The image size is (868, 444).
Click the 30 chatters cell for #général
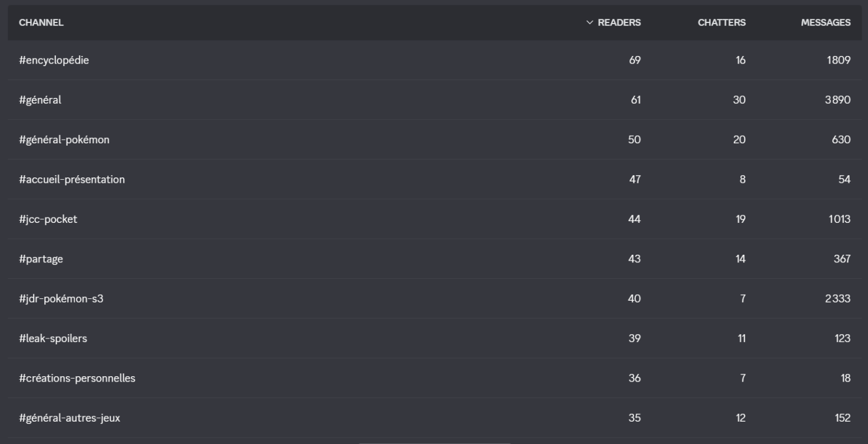point(740,100)
